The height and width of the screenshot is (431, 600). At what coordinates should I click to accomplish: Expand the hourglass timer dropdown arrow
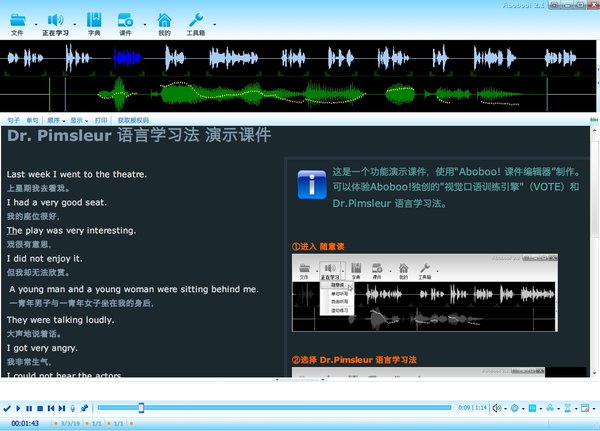pos(576,409)
